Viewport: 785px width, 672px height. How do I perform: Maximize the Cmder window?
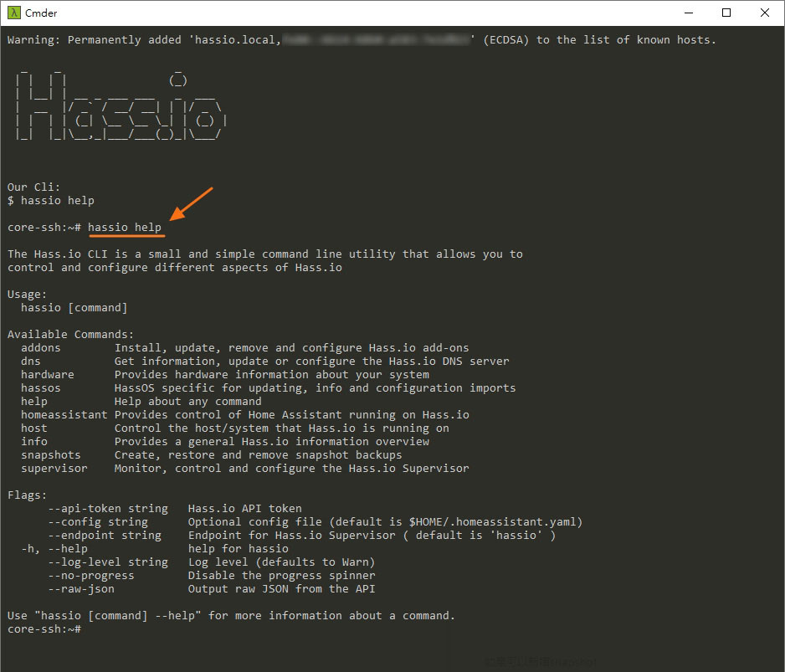[726, 13]
